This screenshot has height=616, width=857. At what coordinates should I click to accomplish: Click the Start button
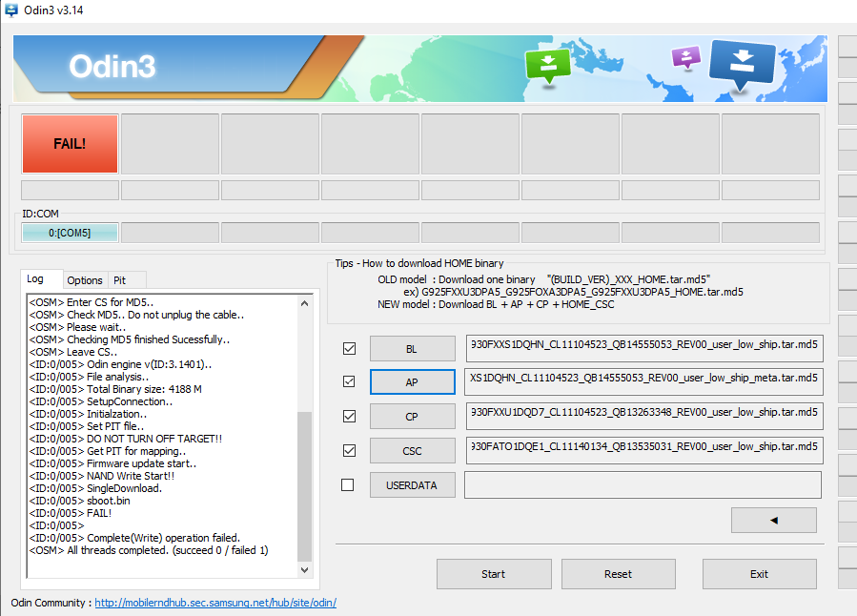[494, 574]
